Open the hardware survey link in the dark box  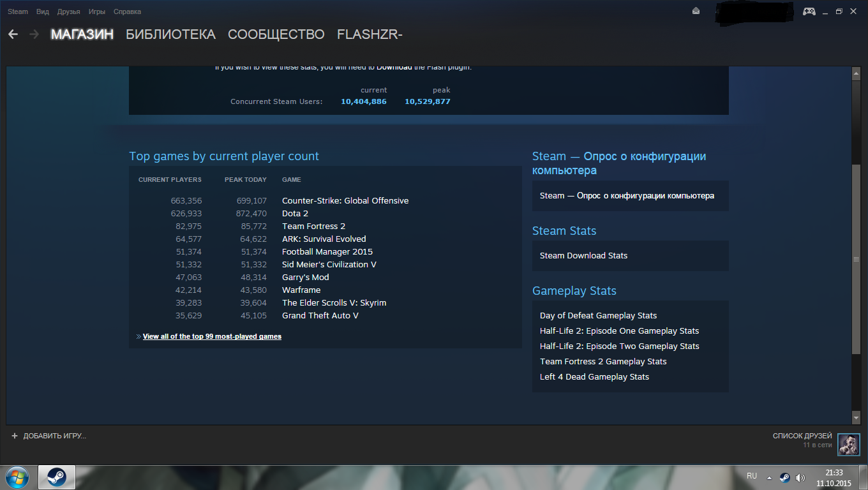point(627,196)
